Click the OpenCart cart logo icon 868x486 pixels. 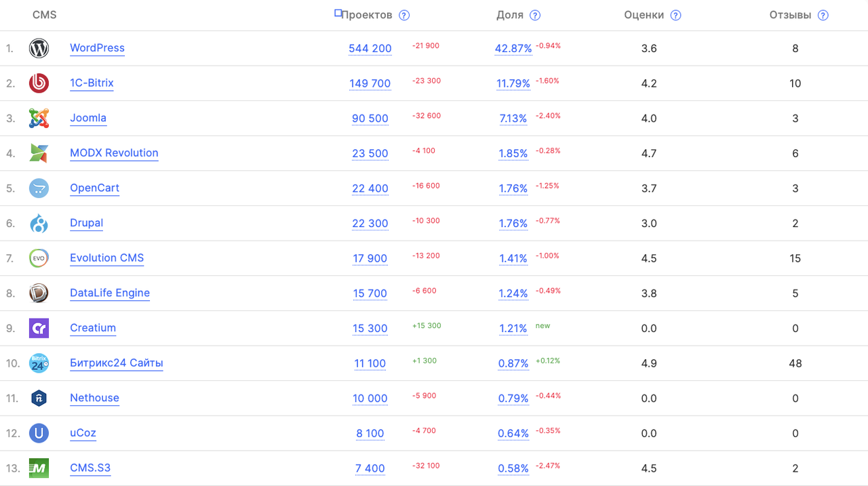pyautogui.click(x=39, y=188)
